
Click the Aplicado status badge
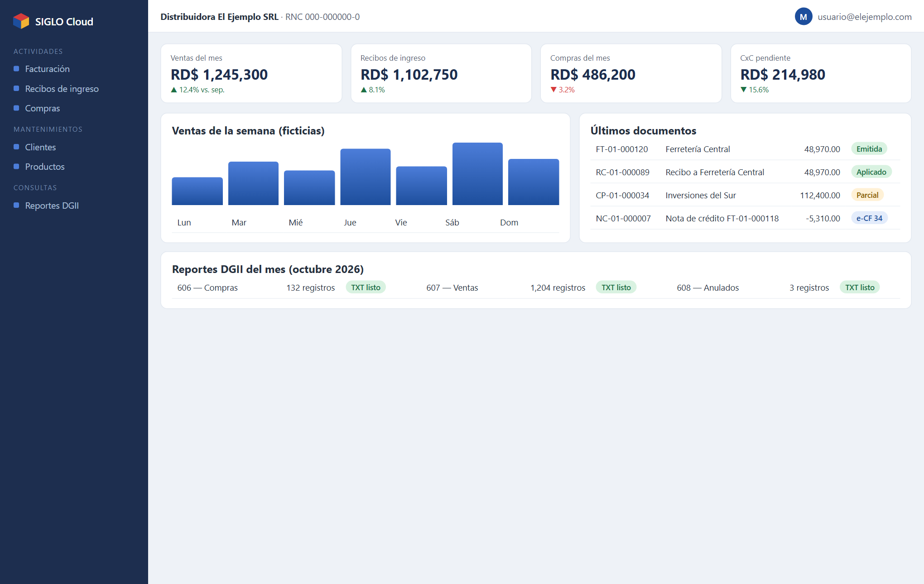coord(871,172)
